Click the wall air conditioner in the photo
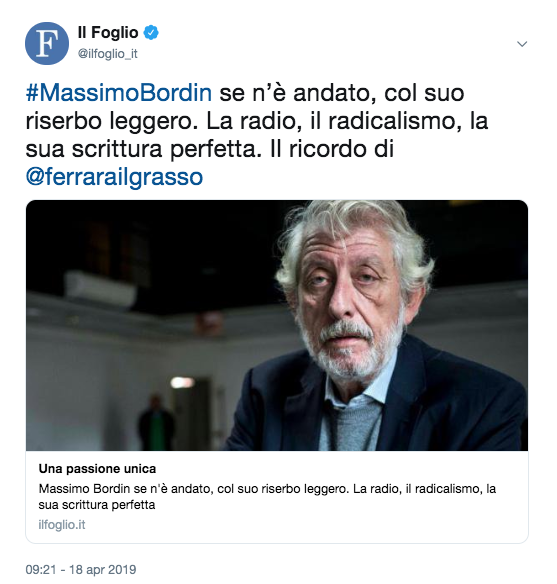This screenshot has width=557, height=584. point(101,289)
